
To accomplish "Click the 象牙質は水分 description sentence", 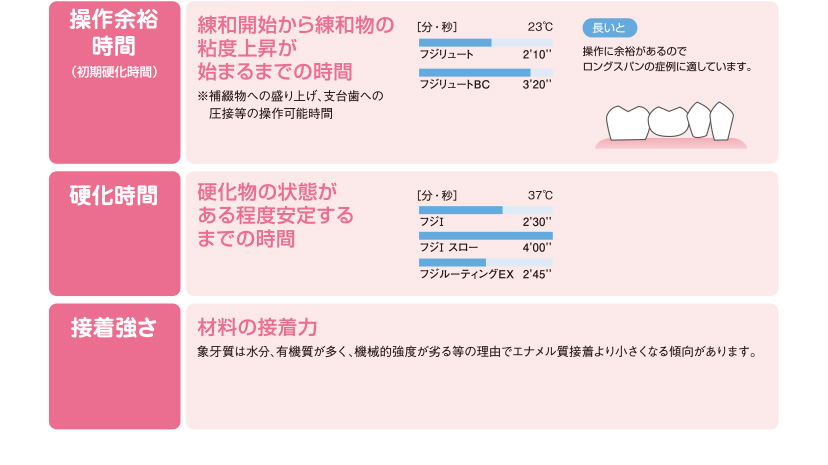I will point(478,352).
